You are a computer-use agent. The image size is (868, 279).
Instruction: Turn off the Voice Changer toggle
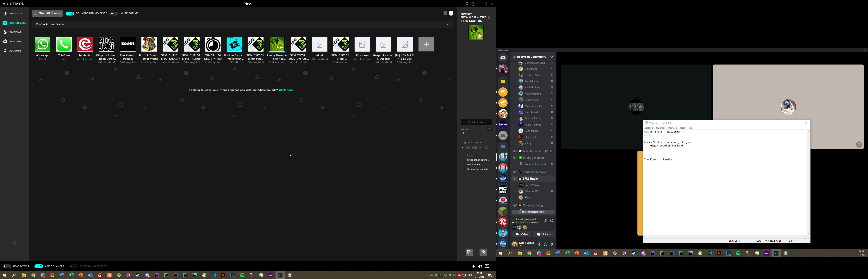pyautogui.click(x=39, y=266)
